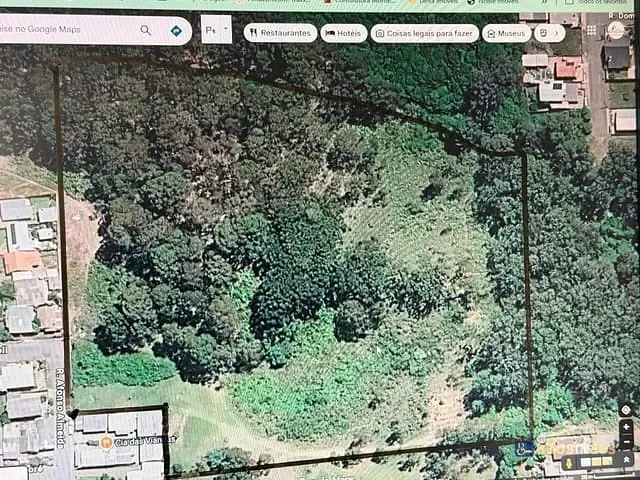The width and height of the screenshot is (640, 480).
Task: Click the transit chip icon after Museus
Action: 543,33
